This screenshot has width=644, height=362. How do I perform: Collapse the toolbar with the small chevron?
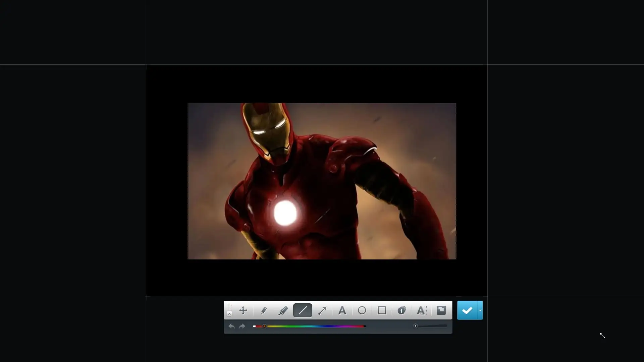point(229,314)
